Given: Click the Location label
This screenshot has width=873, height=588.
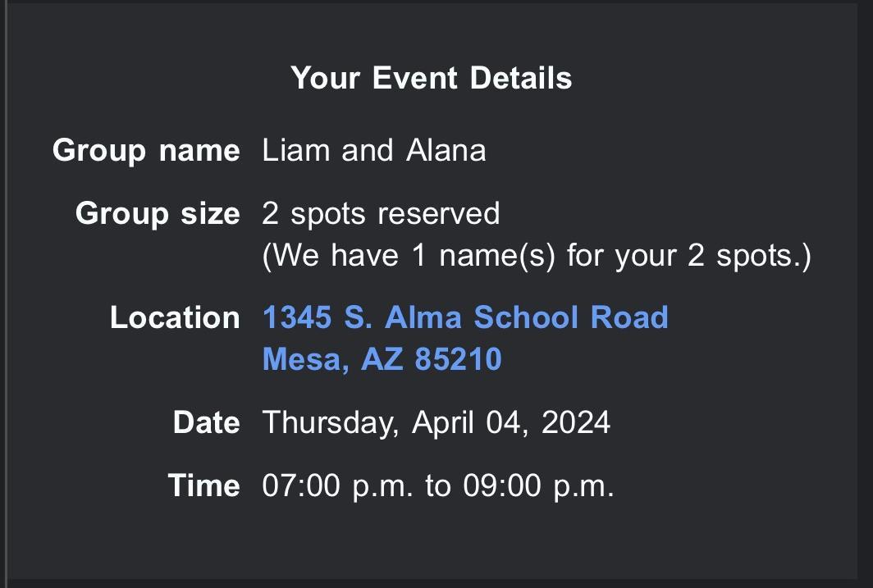Looking at the screenshot, I should click(x=175, y=317).
